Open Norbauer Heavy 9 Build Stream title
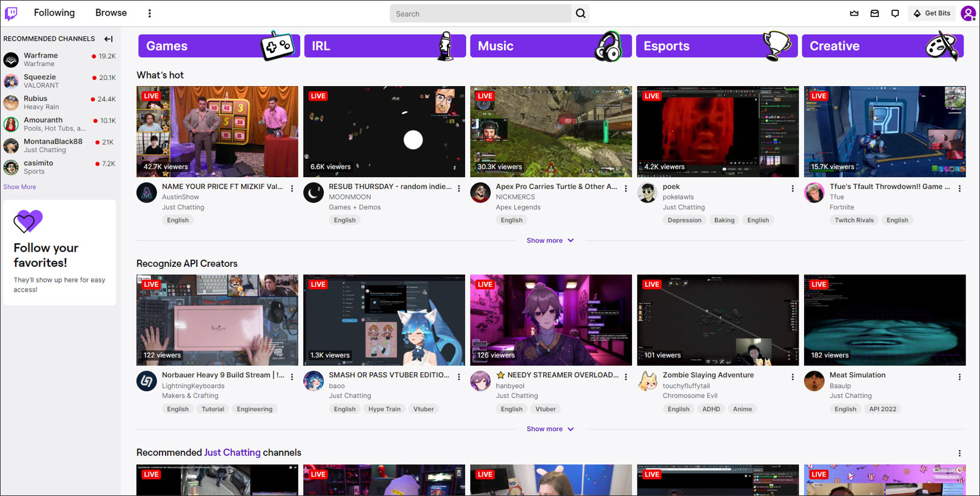The image size is (980, 496). tap(223, 375)
